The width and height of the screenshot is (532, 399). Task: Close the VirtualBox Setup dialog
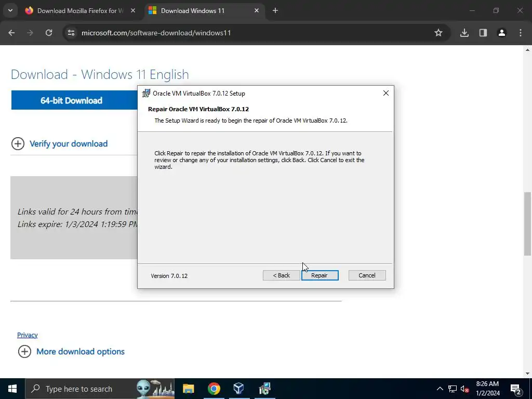386,93
